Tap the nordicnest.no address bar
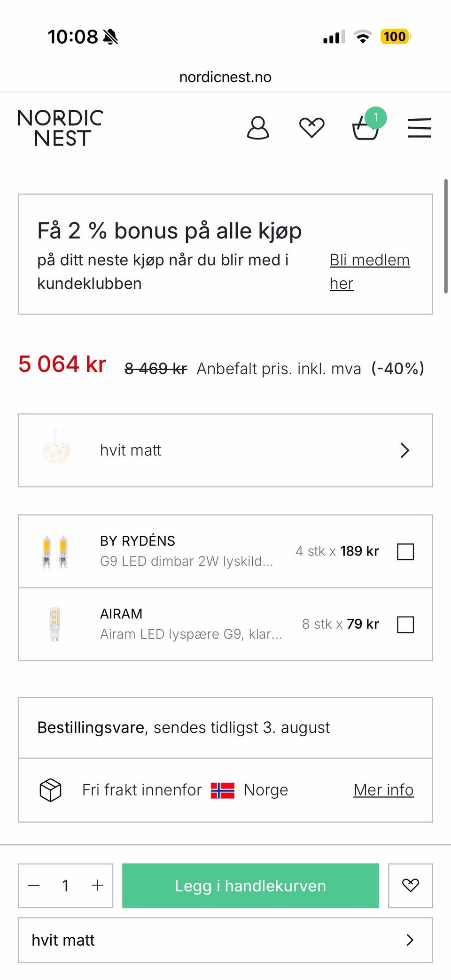This screenshot has width=451, height=980. (225, 77)
